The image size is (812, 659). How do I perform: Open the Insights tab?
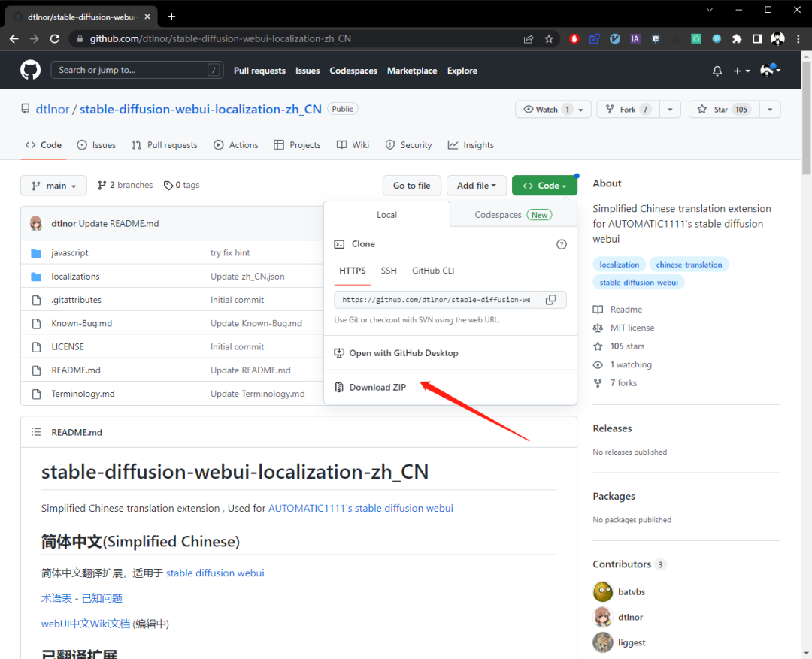click(471, 145)
